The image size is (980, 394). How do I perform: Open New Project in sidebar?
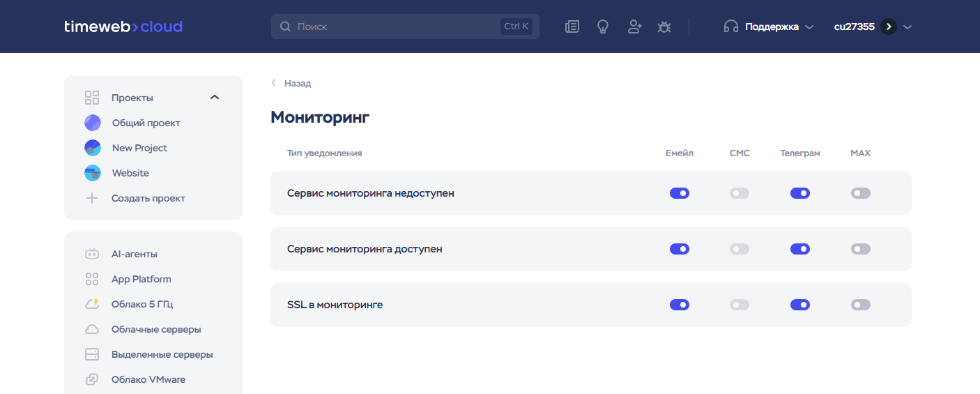[x=139, y=148]
